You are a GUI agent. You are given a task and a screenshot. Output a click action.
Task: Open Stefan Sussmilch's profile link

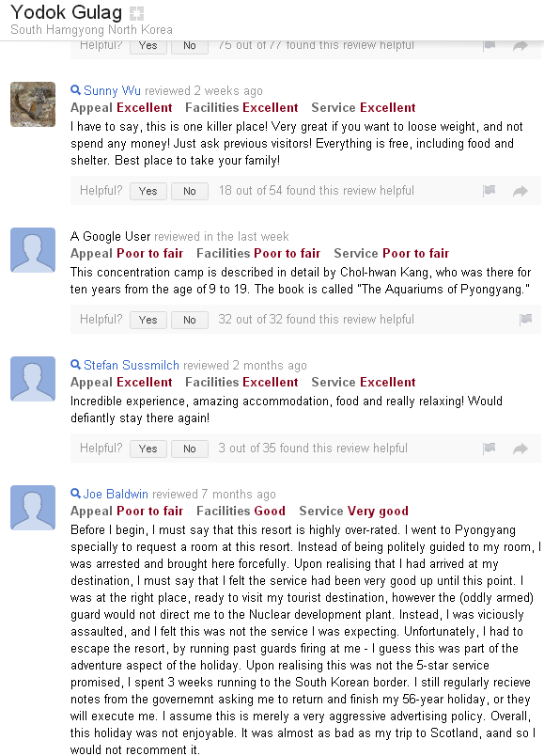[x=132, y=365]
